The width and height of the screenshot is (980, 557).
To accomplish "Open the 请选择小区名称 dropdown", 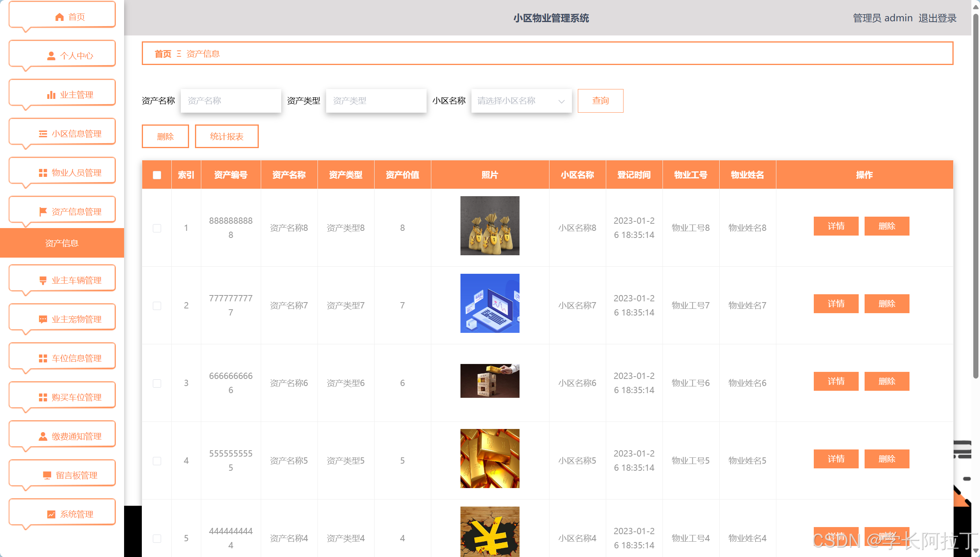I will click(x=521, y=101).
